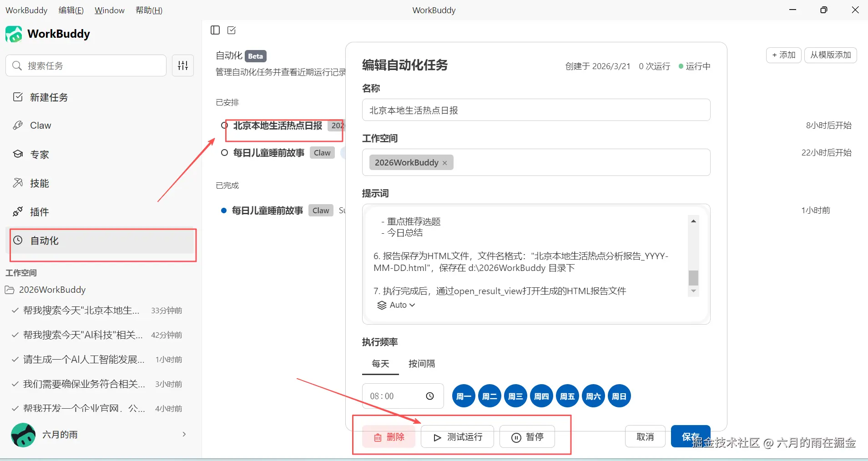Screen dimensions: 868x461
Task: Toggle the sidebar panel icon
Action: click(x=215, y=30)
